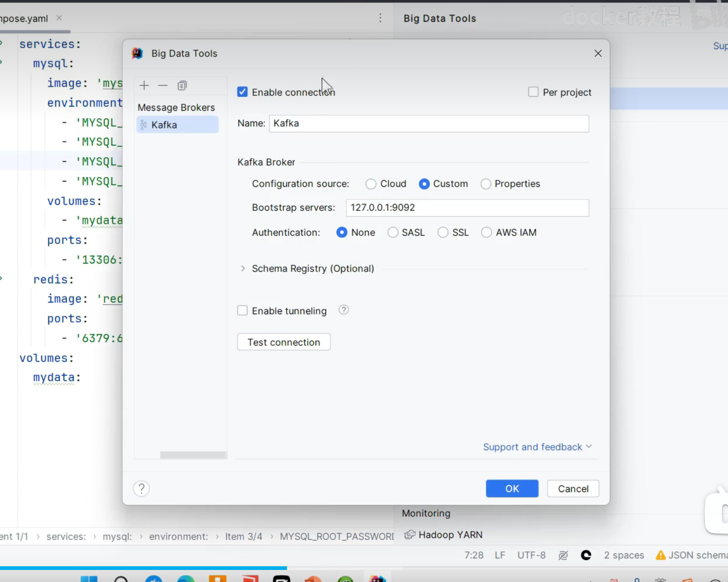The height and width of the screenshot is (582, 728).
Task: Remove selected connection with minus icon
Action: pos(163,86)
